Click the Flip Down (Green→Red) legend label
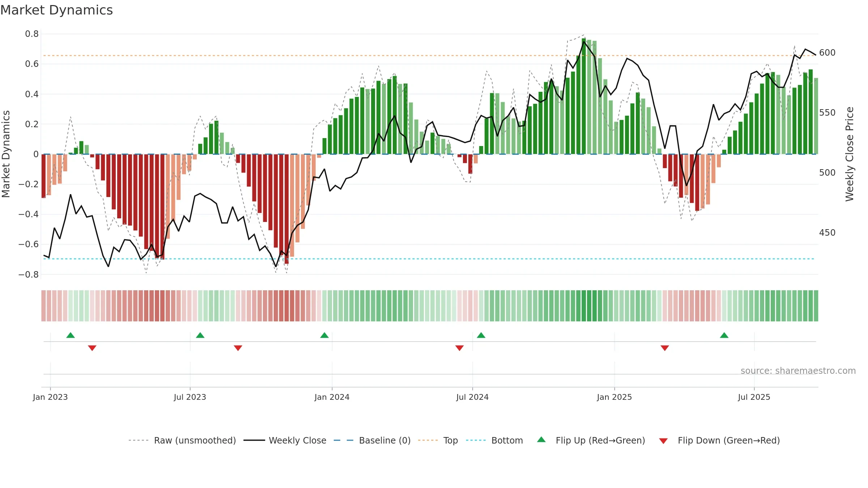The image size is (868, 488). pyautogui.click(x=729, y=440)
